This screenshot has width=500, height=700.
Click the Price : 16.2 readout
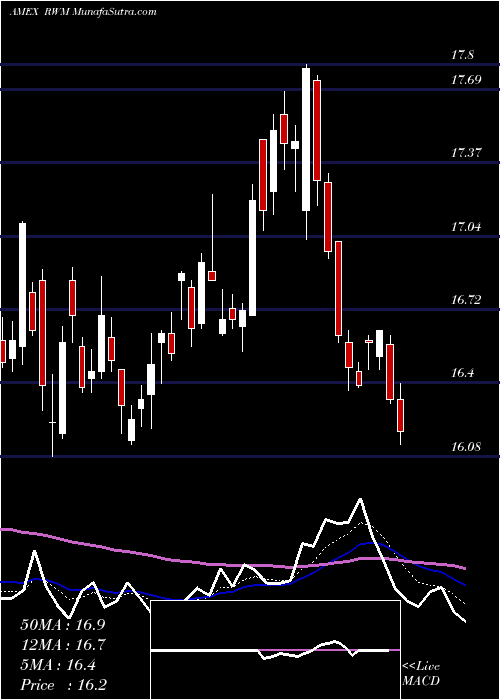coord(63,685)
